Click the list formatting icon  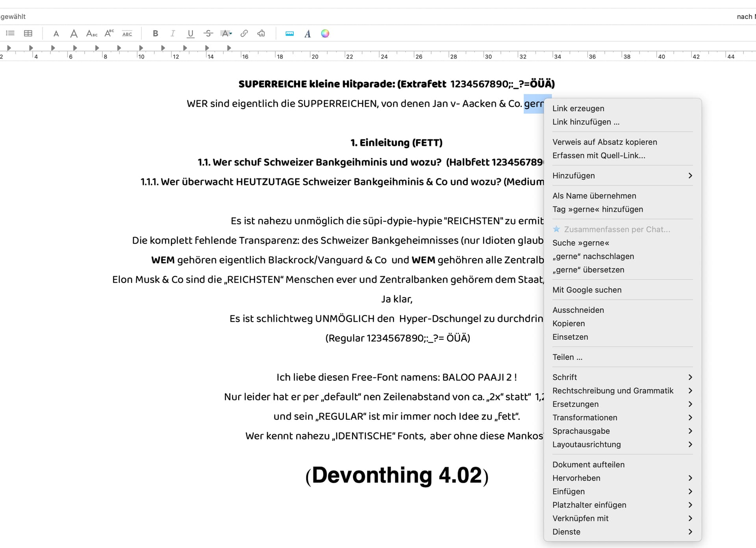point(10,33)
